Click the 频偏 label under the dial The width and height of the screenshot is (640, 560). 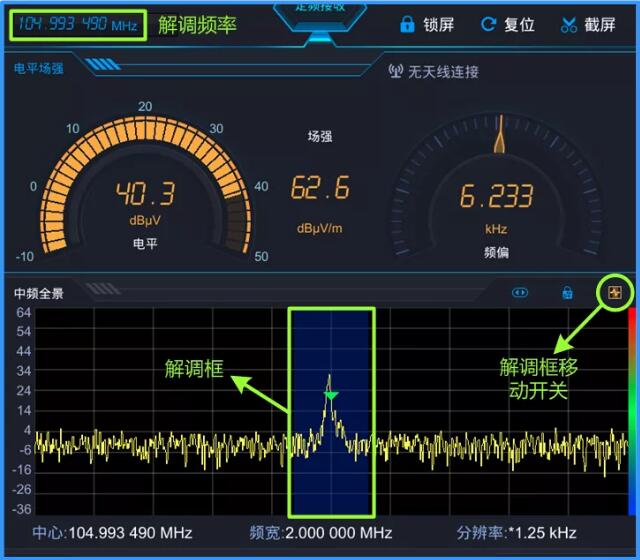point(496,252)
